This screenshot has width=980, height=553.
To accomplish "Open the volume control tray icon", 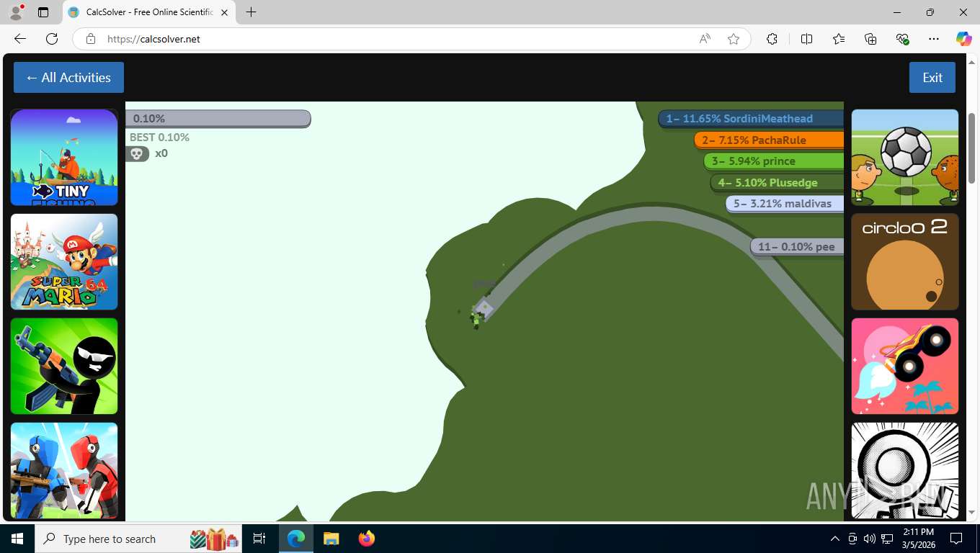I will pyautogui.click(x=870, y=539).
